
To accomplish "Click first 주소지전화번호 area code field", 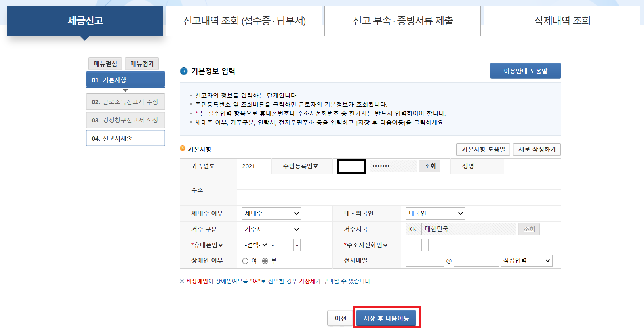I will point(414,245).
